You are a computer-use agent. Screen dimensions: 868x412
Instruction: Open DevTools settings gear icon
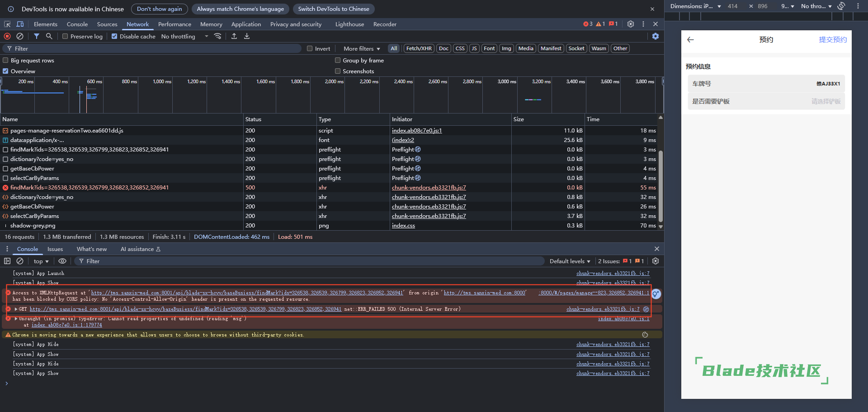631,24
